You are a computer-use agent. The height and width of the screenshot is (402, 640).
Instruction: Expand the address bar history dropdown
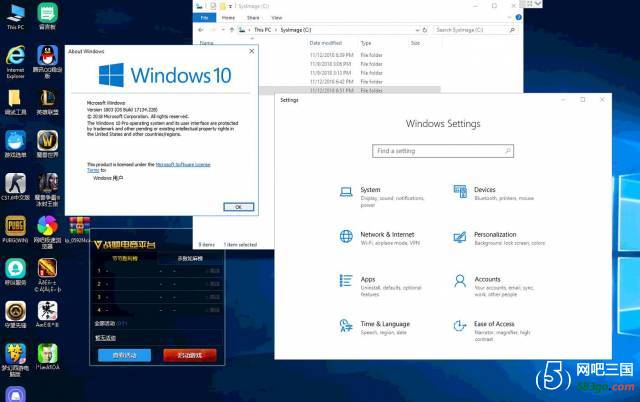417,30
